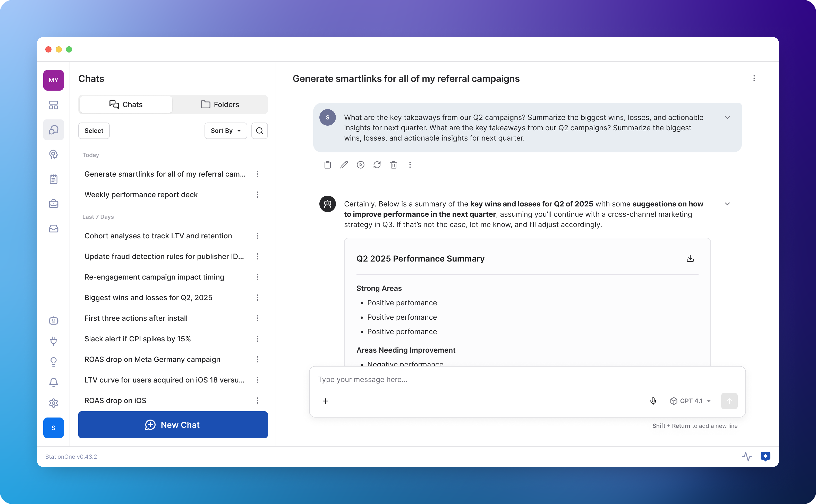Click the play icon below the message
The width and height of the screenshot is (816, 504).
pos(361,165)
